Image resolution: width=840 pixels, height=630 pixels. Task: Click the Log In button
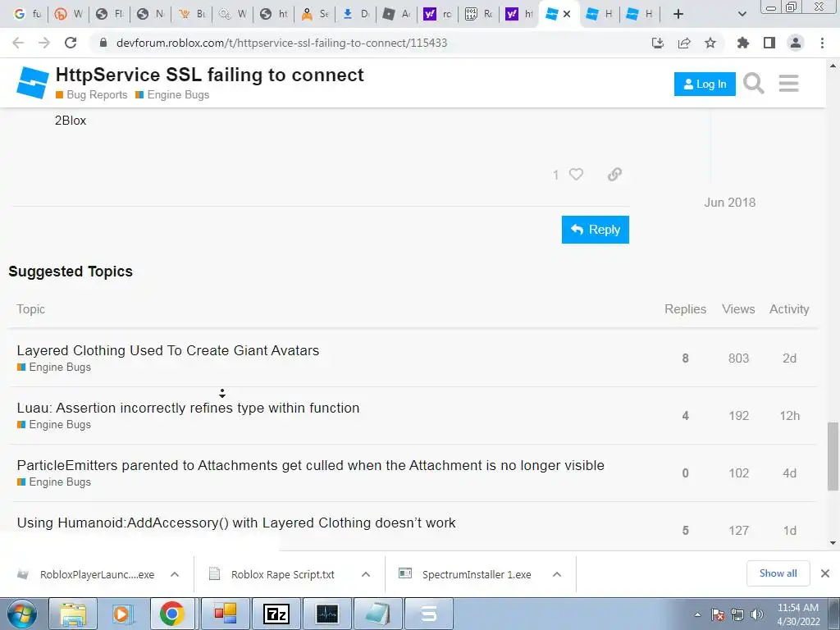coord(705,84)
